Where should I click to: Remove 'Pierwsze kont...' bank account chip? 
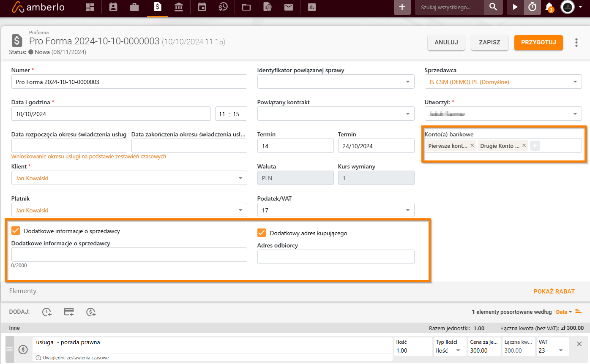pos(472,145)
